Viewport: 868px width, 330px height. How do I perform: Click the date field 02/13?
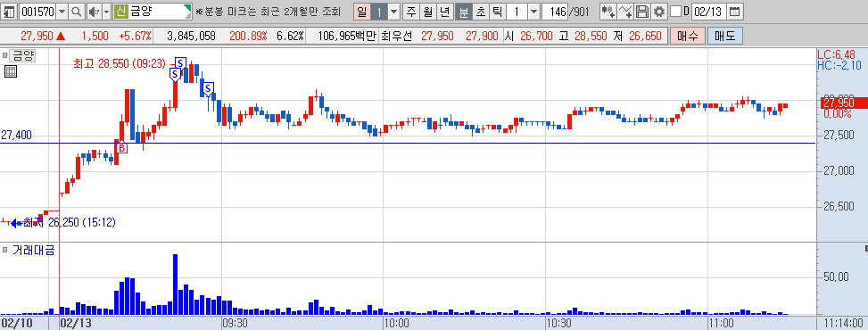[x=708, y=11]
